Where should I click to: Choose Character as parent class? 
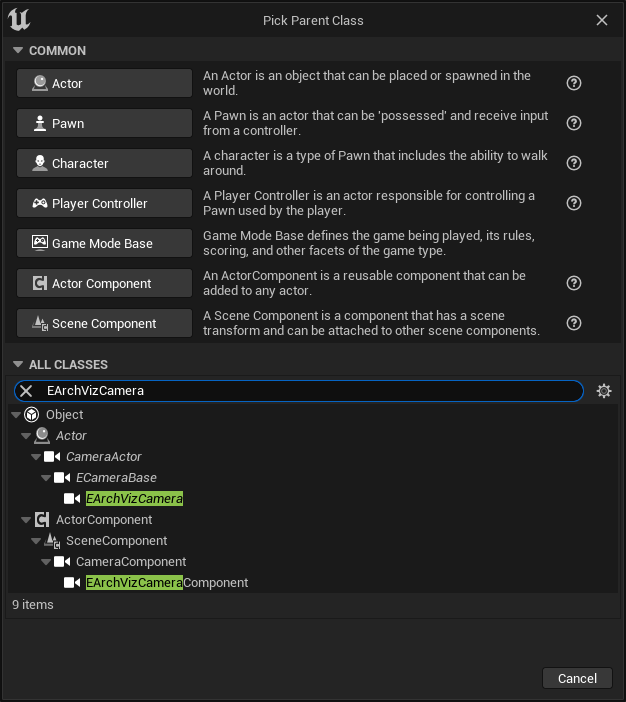104,164
